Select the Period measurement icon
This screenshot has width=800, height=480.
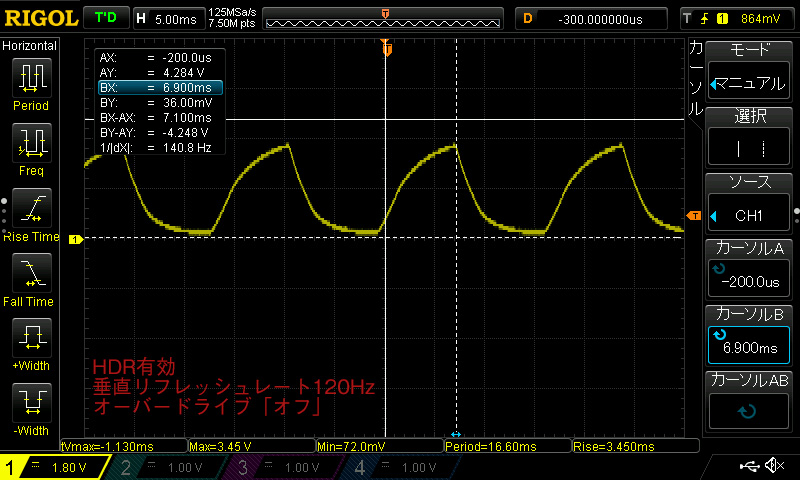tap(32, 78)
